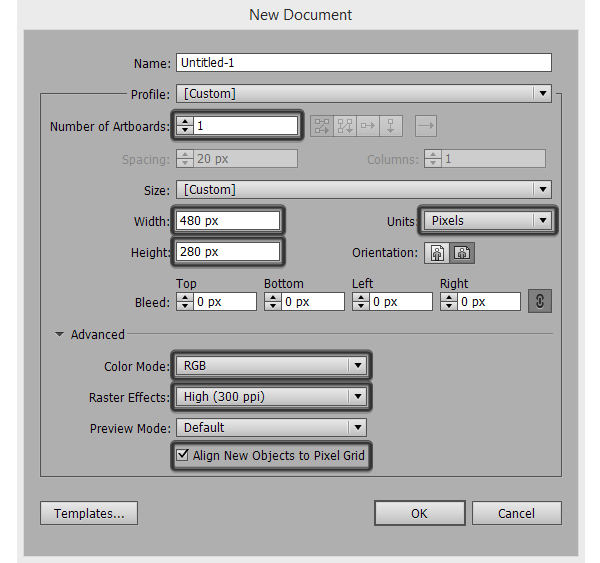The image size is (600, 563).
Task: Open the Color Mode dropdown
Action: [272, 366]
